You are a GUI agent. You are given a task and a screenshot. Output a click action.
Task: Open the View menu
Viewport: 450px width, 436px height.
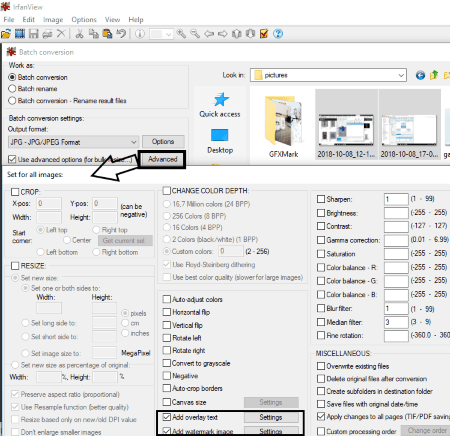click(x=112, y=20)
